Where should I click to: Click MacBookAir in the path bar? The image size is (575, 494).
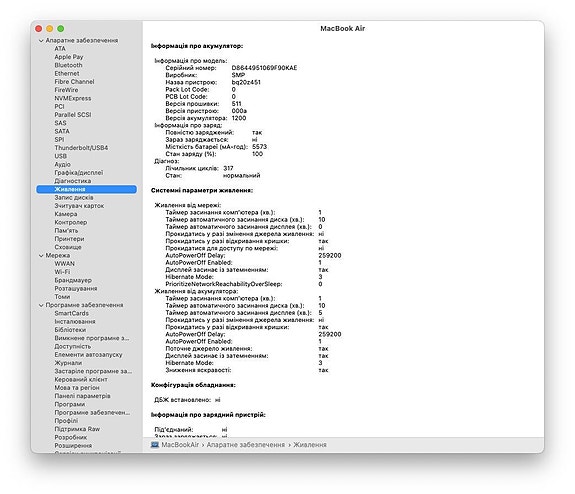[180, 444]
